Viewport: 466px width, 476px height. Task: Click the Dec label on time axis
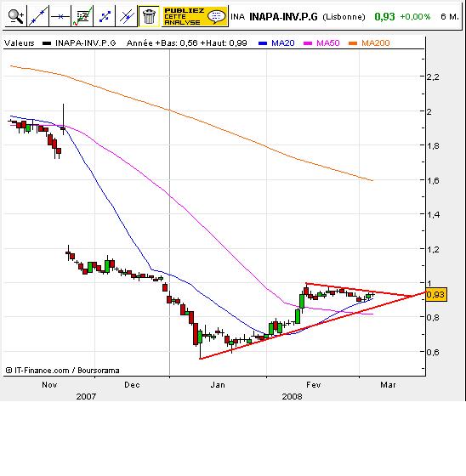tap(132, 385)
